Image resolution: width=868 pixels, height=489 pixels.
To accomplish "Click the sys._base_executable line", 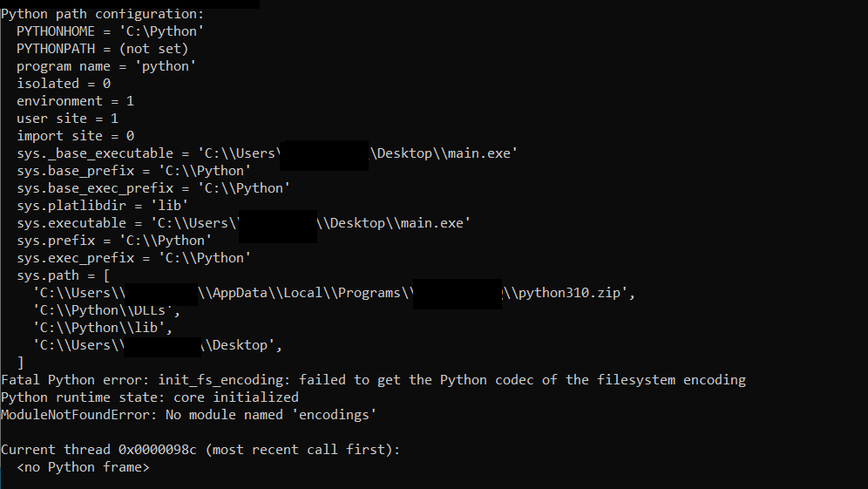I will (x=148, y=153).
